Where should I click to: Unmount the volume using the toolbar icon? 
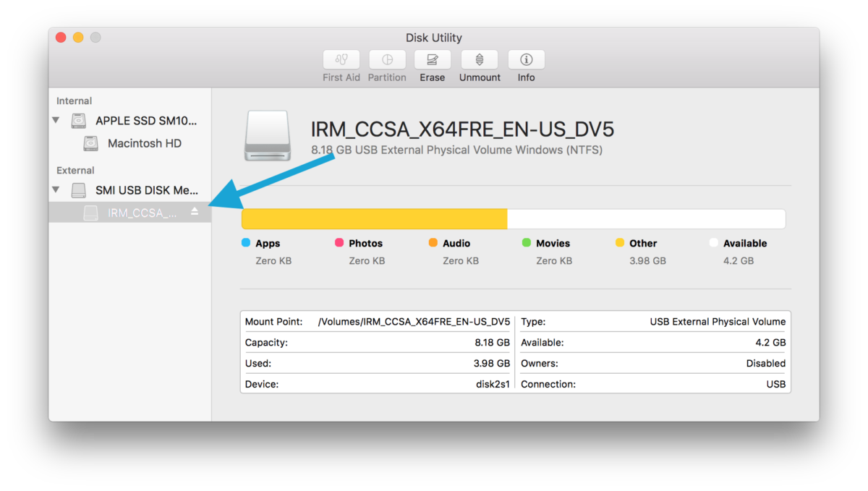tap(479, 59)
